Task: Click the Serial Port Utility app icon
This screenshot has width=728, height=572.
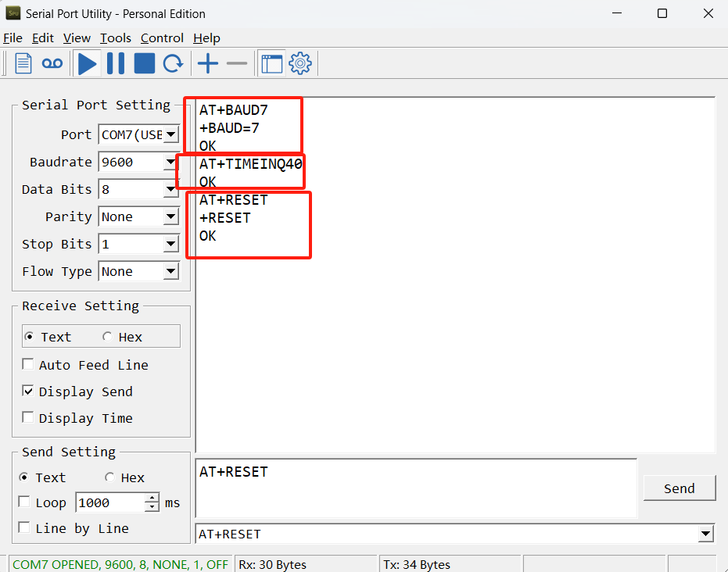Action: pyautogui.click(x=13, y=13)
